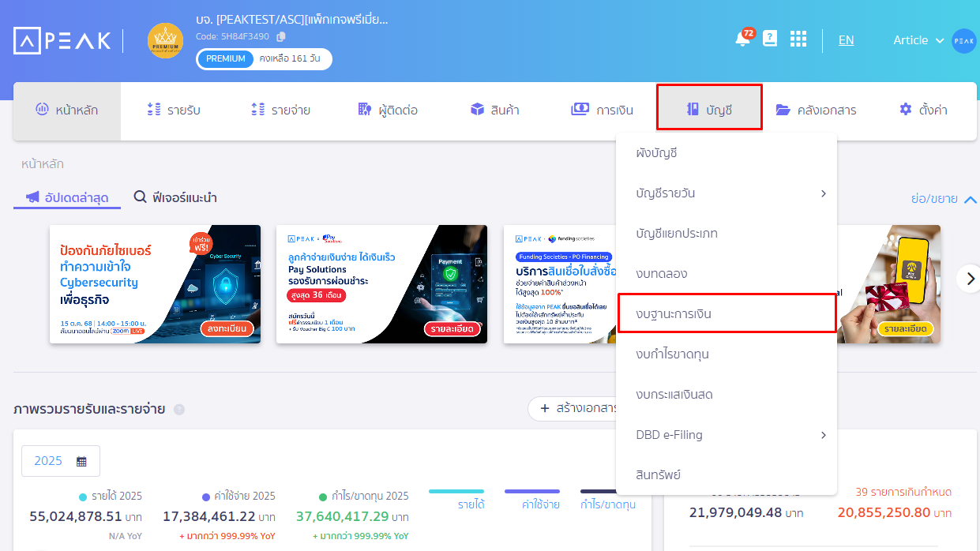Open the Article user dropdown
This screenshot has height=551, width=980.
click(918, 40)
